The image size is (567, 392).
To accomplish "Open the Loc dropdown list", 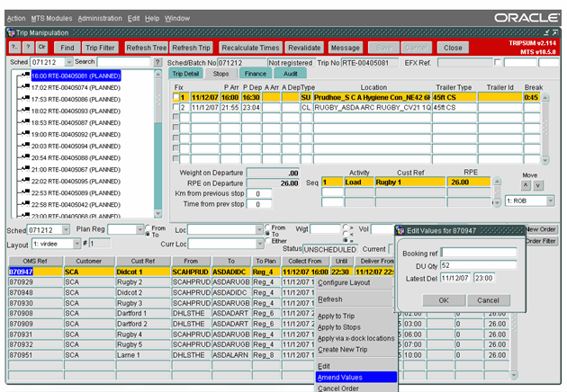I will [x=259, y=230].
